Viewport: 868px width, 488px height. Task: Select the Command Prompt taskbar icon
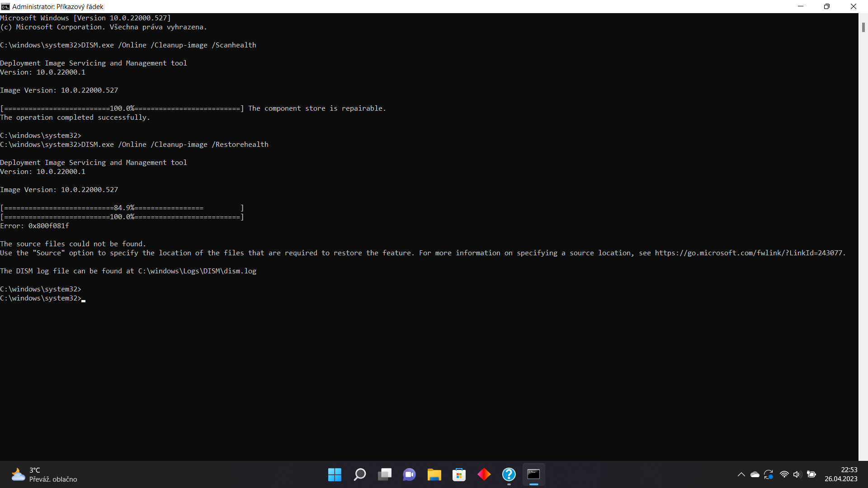coord(534,474)
